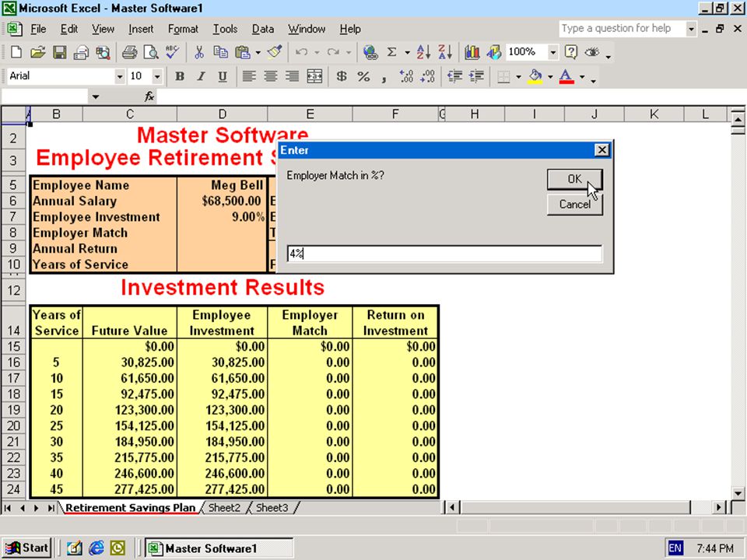The image size is (747, 560).
Task: Open the File menu
Action: (x=38, y=29)
